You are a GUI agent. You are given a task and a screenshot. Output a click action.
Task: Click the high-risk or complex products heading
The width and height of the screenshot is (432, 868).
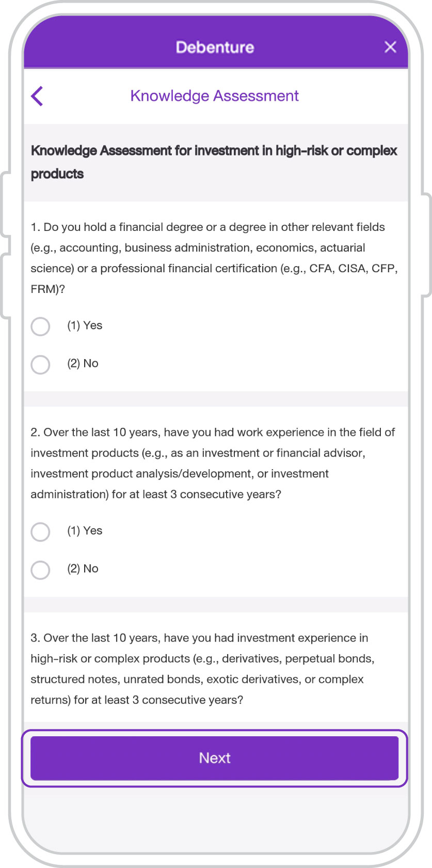(214, 162)
